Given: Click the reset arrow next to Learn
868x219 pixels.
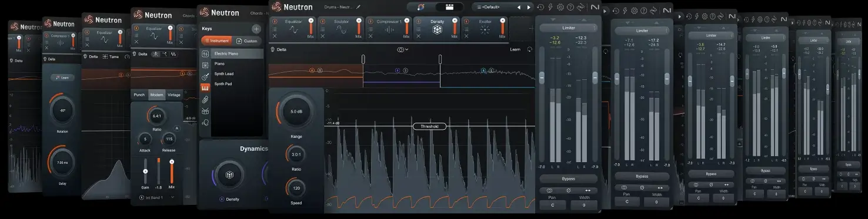Looking at the screenshot, I should pyautogui.click(x=529, y=50).
